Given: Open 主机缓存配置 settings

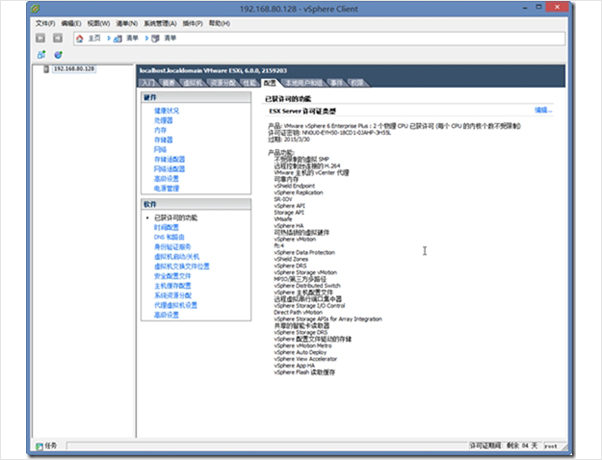Looking at the screenshot, I should coord(173,286).
